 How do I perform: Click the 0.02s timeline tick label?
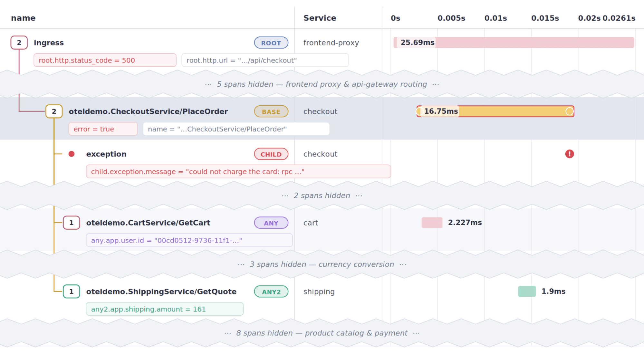click(589, 18)
